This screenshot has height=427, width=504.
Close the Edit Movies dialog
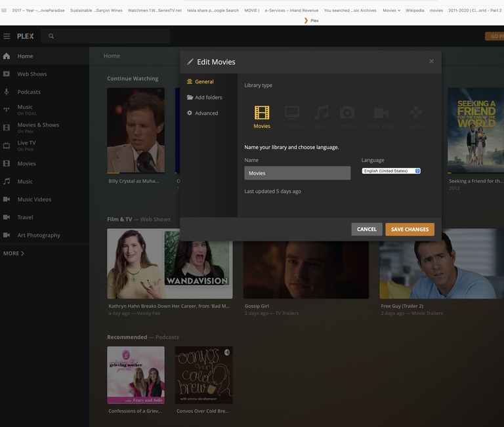(x=431, y=62)
